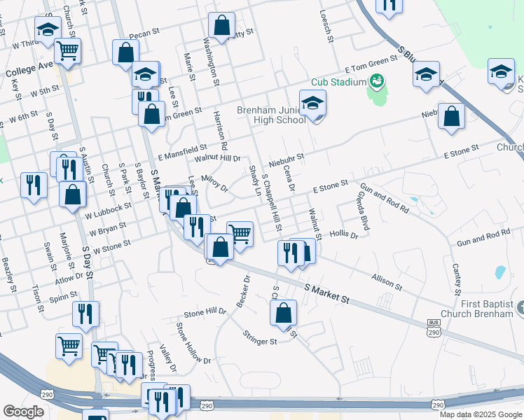Click the shopping bag marker by E Tom Green St west
Viewport: 524px width, 420px height.
(x=152, y=115)
